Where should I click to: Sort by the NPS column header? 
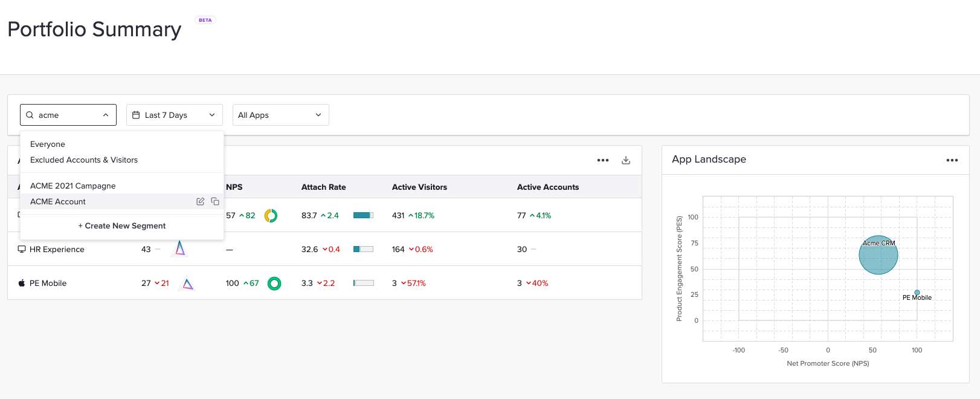point(234,187)
